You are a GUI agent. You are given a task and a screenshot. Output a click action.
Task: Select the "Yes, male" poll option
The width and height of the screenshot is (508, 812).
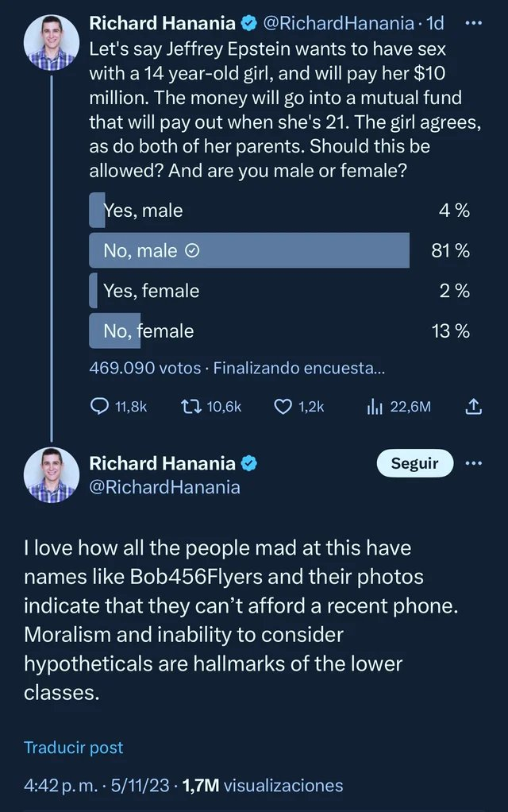click(x=143, y=211)
